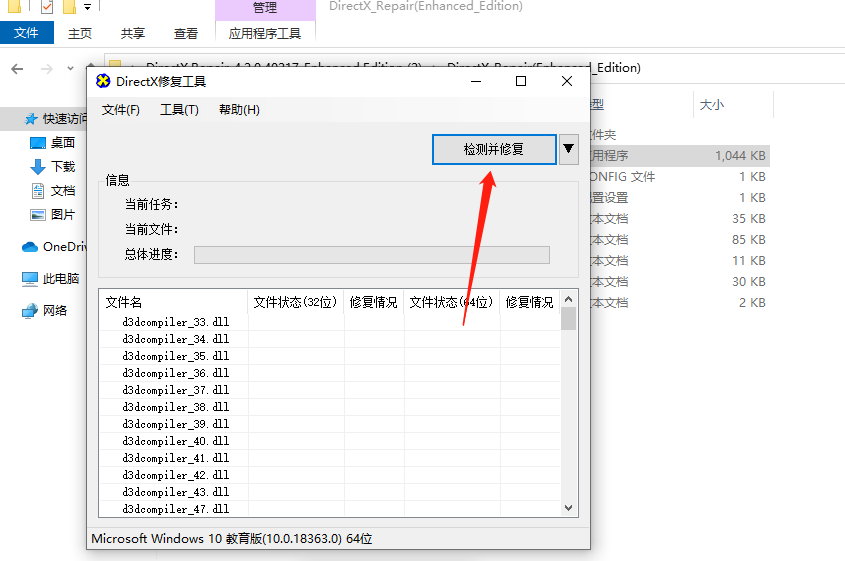Open the 文件(F) menu
Screen dimensions: 845x561
121,110
